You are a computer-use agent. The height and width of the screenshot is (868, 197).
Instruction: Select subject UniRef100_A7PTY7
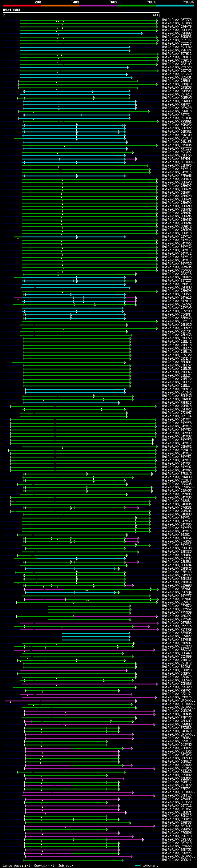tap(176, 718)
